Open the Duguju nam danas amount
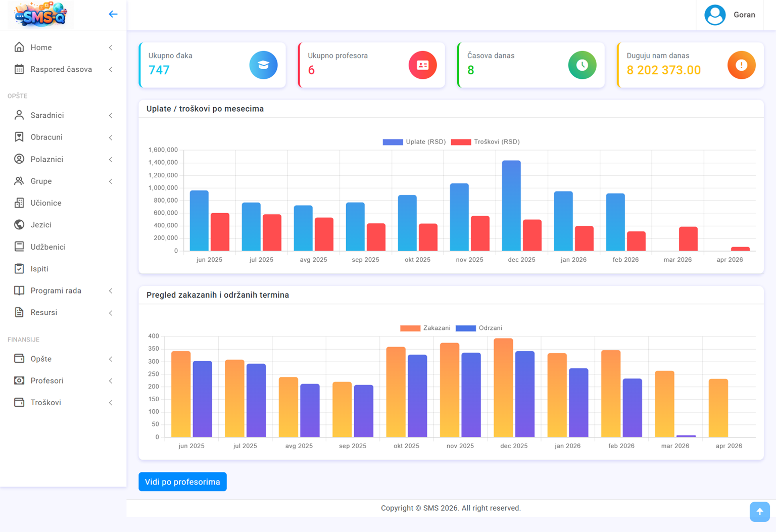 pyautogui.click(x=664, y=70)
